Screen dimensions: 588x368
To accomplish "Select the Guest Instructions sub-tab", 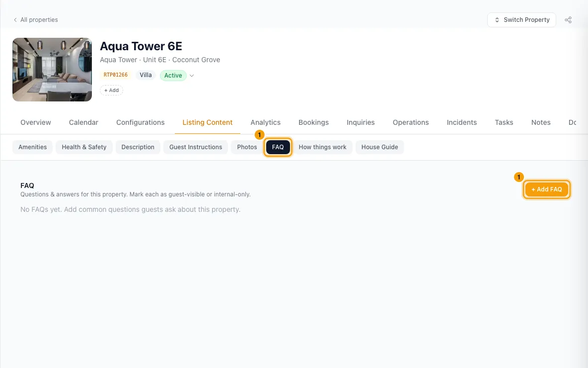I will [x=196, y=147].
